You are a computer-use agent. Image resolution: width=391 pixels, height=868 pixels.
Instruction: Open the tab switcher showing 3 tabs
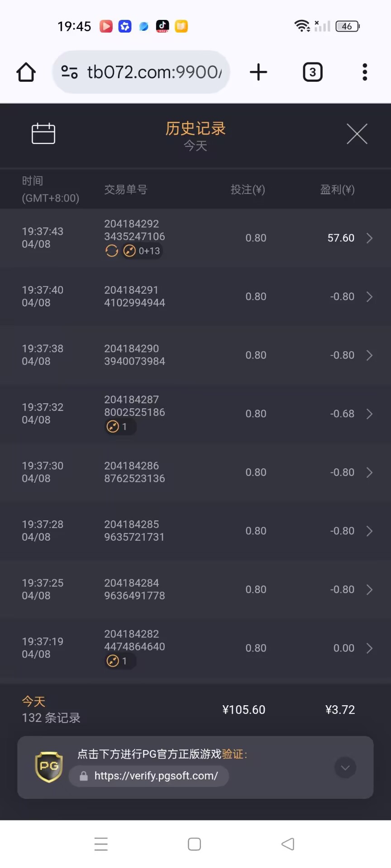(x=312, y=72)
